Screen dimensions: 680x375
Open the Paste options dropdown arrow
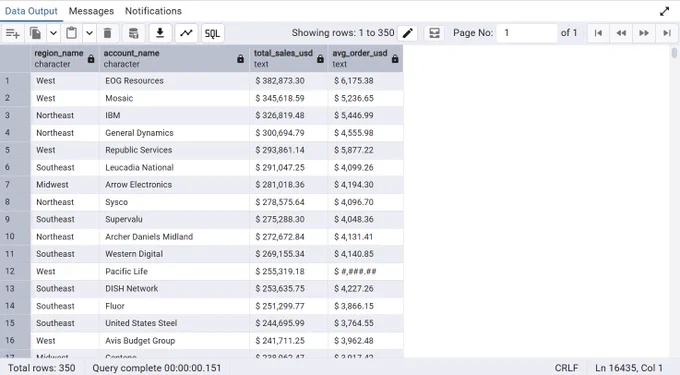click(89, 33)
